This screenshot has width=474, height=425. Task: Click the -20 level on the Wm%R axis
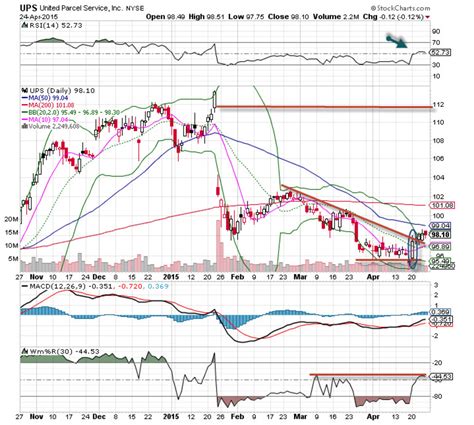coord(437,363)
